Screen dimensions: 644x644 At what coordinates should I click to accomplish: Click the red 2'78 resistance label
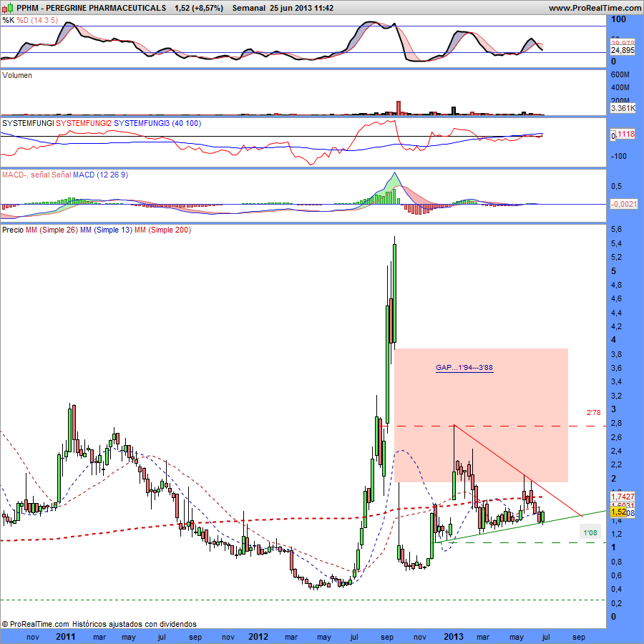(593, 412)
